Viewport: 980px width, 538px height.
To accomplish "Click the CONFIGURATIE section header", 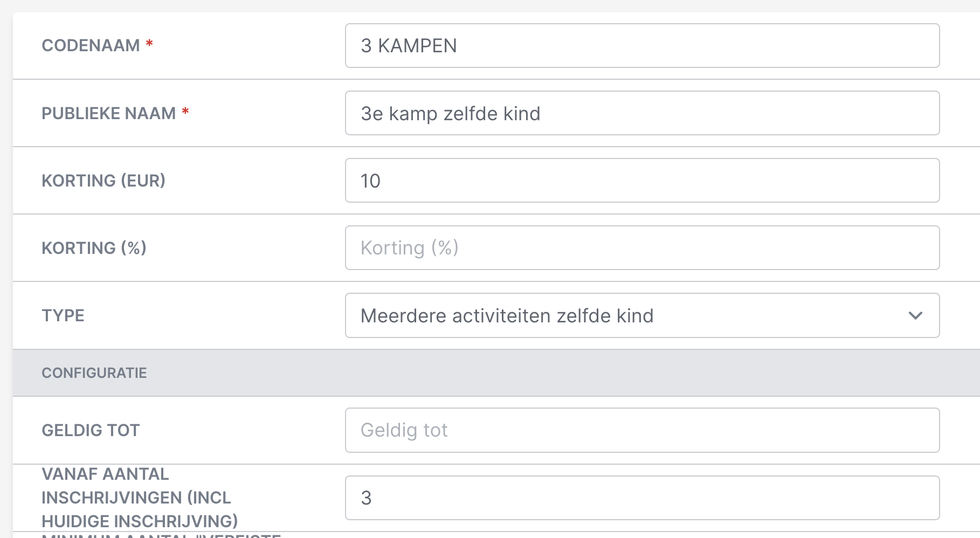I will pos(94,373).
